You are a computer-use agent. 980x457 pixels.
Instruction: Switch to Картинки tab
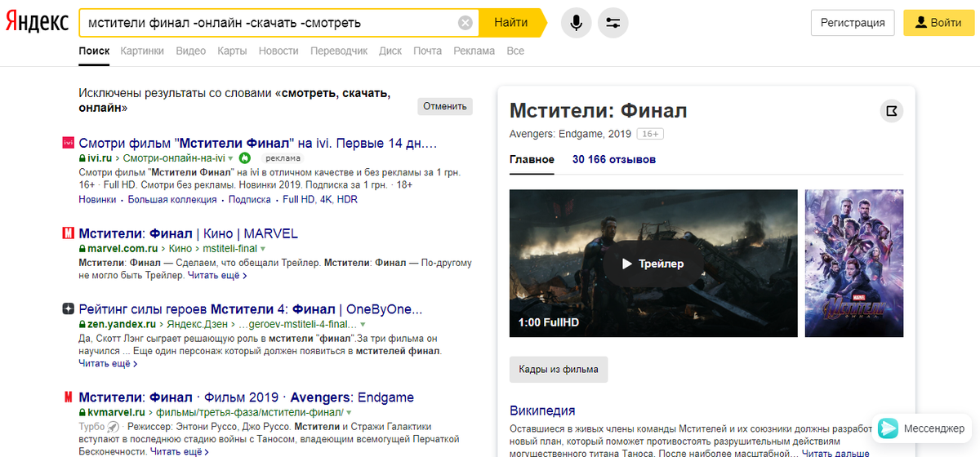pos(142,51)
